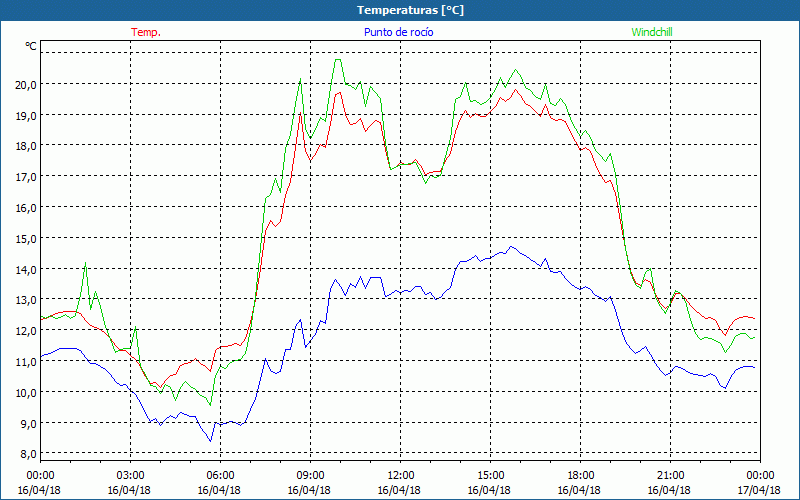Viewport: 800px width, 500px height.
Task: Click the 17,0 y-axis value
Action: click(x=25, y=177)
